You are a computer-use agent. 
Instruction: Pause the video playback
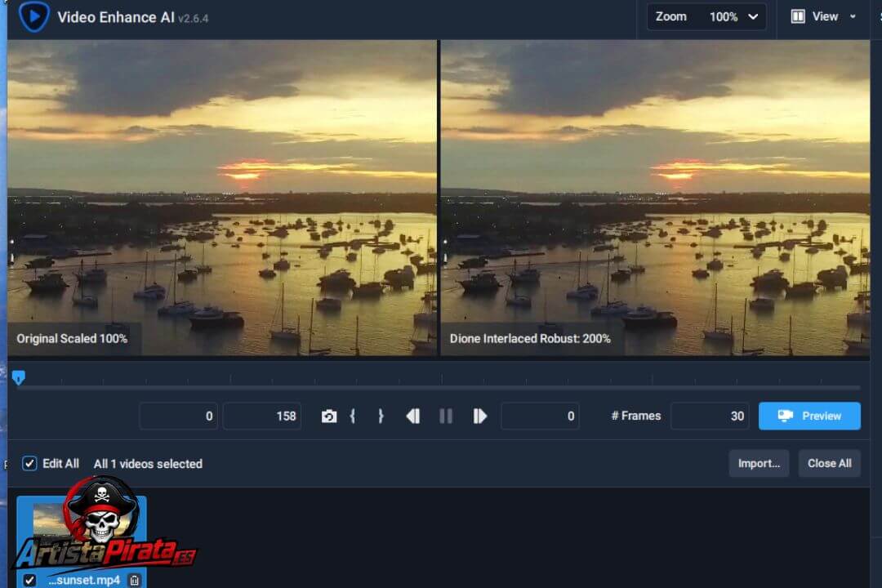pos(446,416)
